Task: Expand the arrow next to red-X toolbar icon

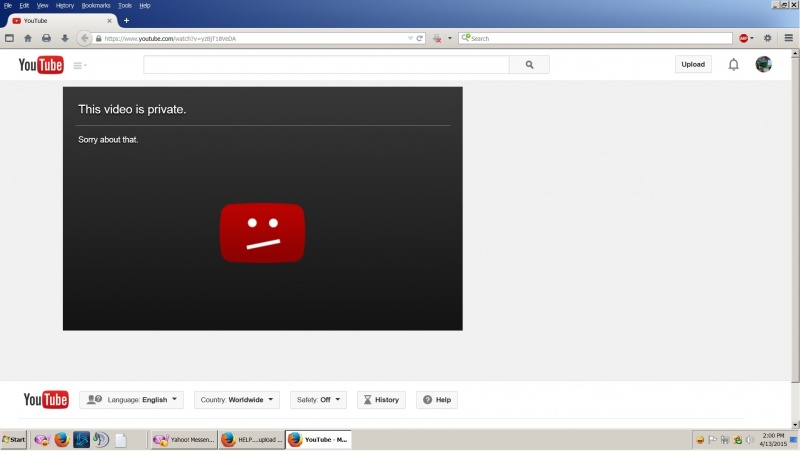Action: tap(449, 38)
